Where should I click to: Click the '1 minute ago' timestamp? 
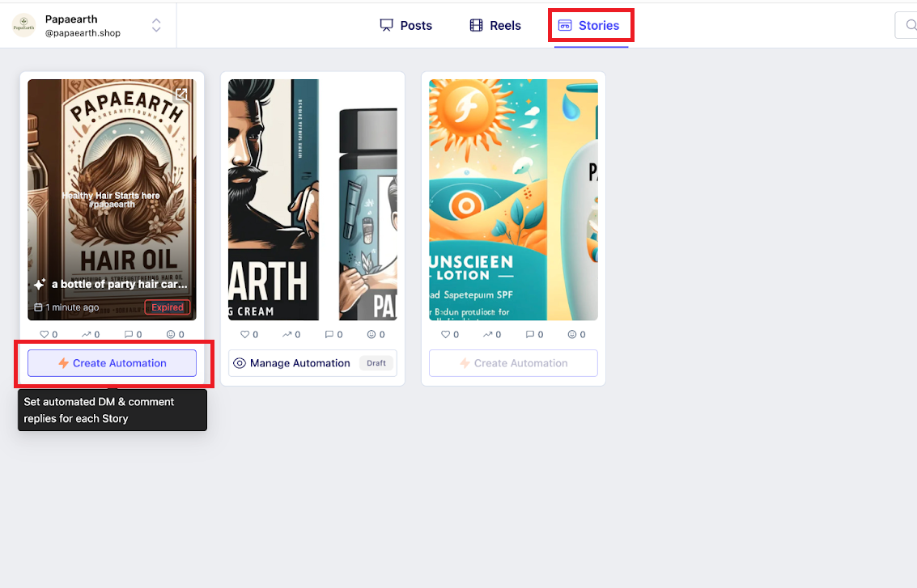(72, 307)
